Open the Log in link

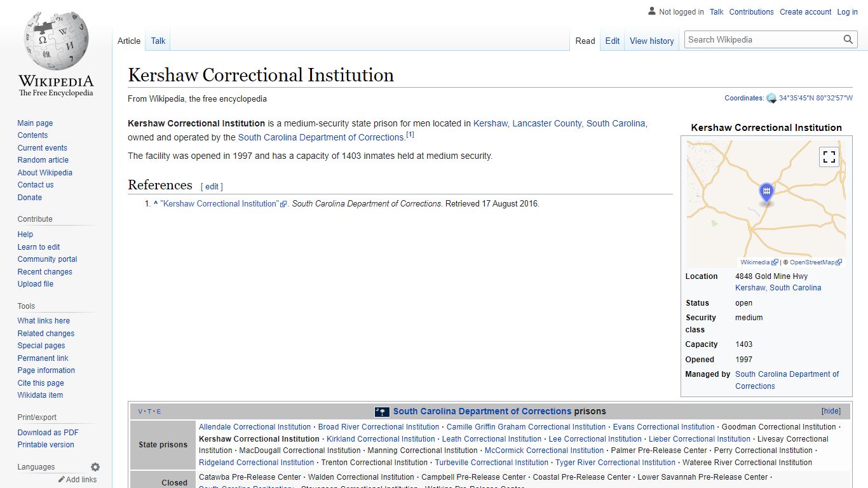[847, 12]
